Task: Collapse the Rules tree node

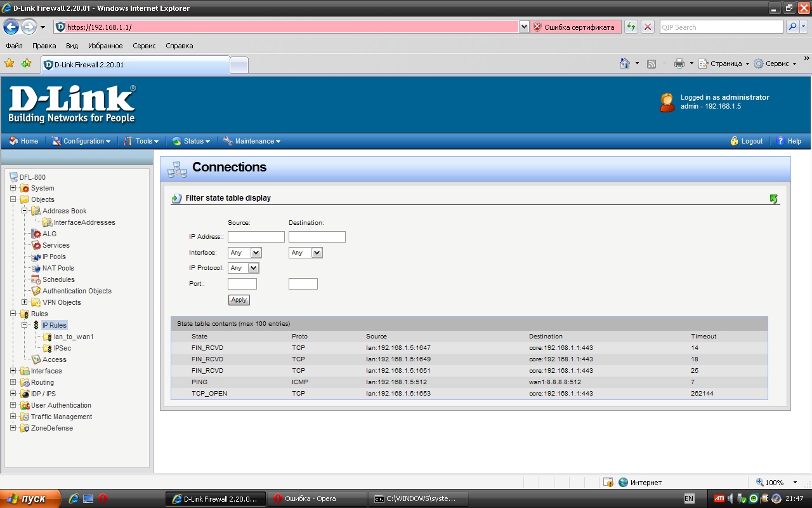Action: point(13,314)
